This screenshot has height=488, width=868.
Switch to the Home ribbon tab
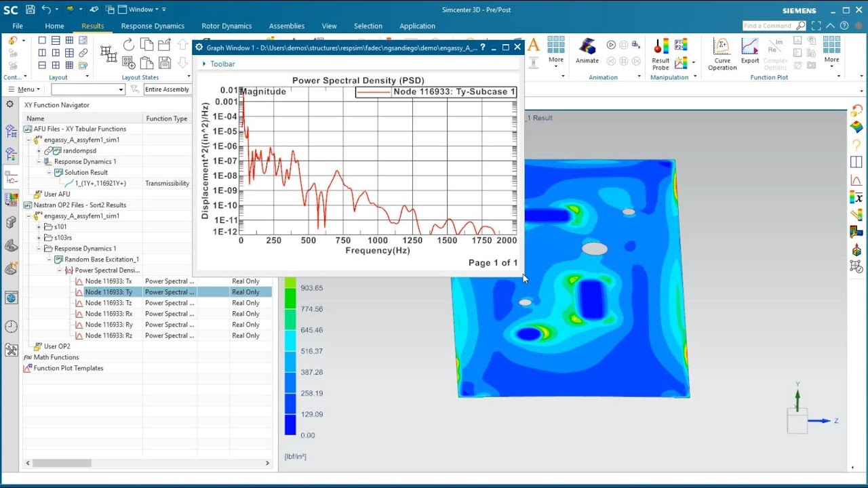(x=54, y=26)
